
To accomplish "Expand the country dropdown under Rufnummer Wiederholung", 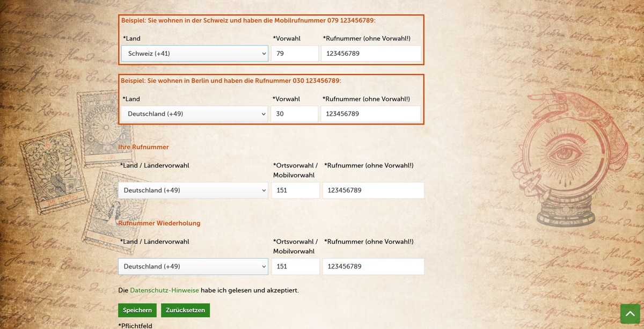I will click(193, 267).
